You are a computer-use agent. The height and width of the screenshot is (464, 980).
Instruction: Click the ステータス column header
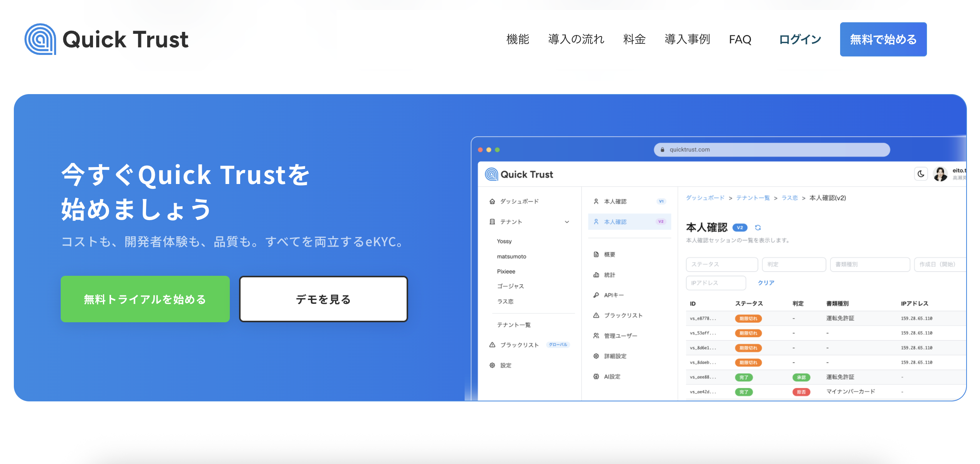(x=749, y=303)
